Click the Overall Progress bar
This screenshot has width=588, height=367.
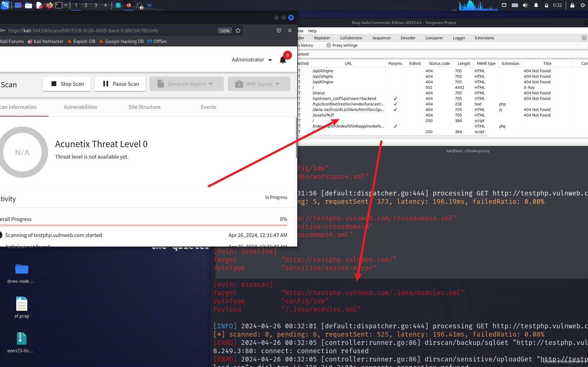(x=144, y=225)
